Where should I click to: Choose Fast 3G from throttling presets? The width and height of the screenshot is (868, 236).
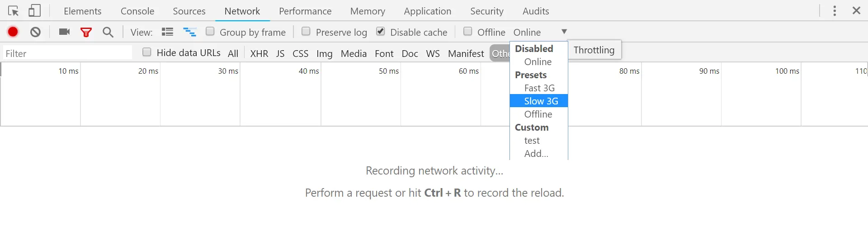539,88
